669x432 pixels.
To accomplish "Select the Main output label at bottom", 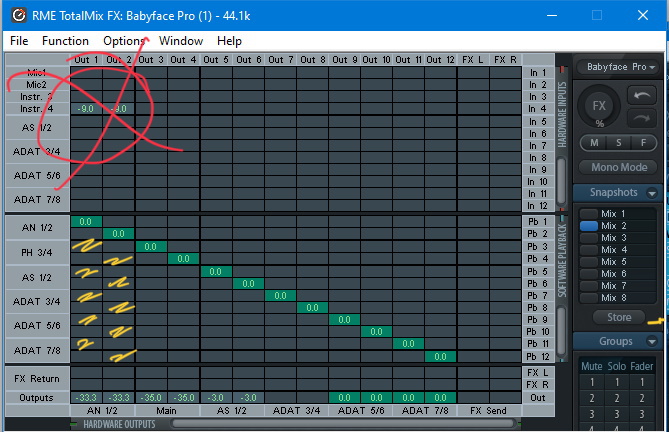I will 166,411.
